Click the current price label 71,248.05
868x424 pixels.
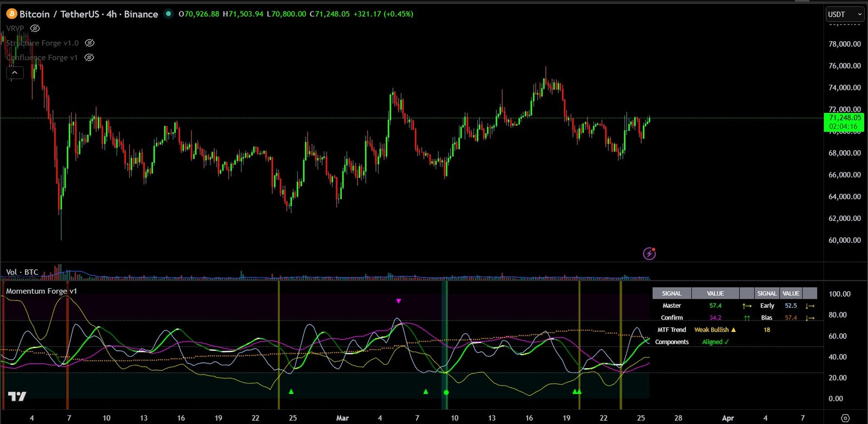coord(845,118)
